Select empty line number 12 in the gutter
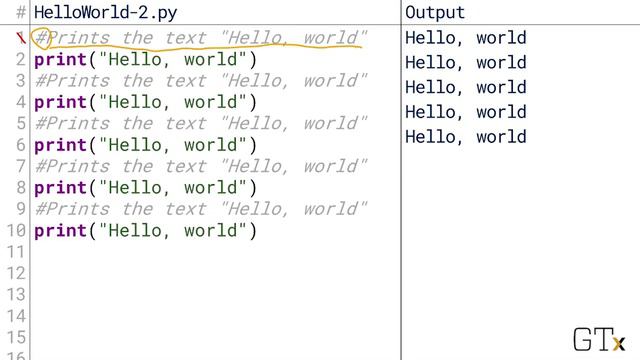The image size is (640, 360). click(16, 273)
